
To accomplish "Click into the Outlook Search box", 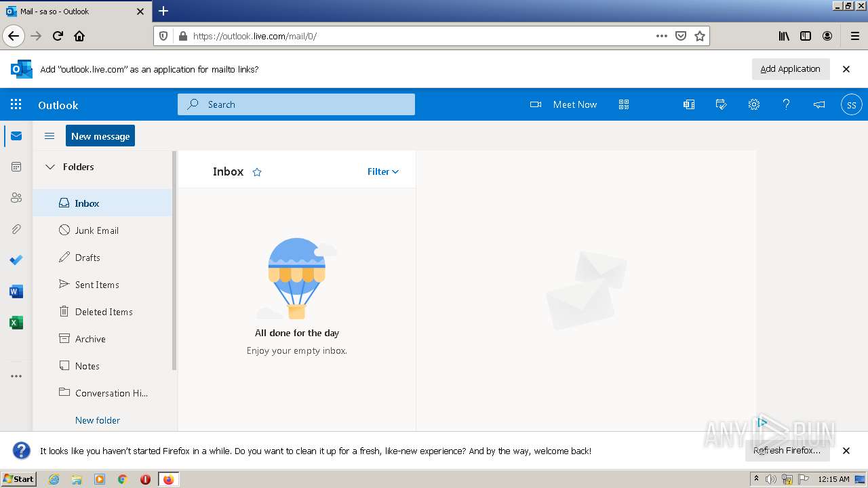I will (x=296, y=104).
